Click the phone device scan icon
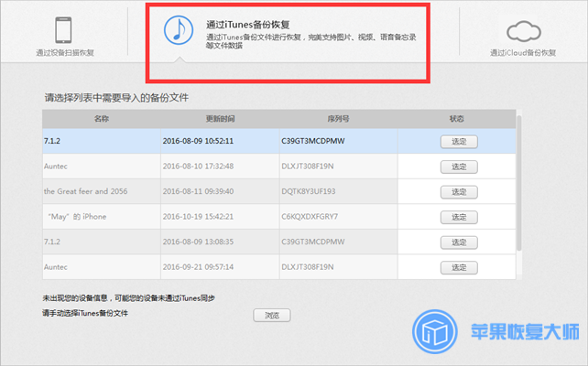Viewport: 588px width, 366px height. 63,30
